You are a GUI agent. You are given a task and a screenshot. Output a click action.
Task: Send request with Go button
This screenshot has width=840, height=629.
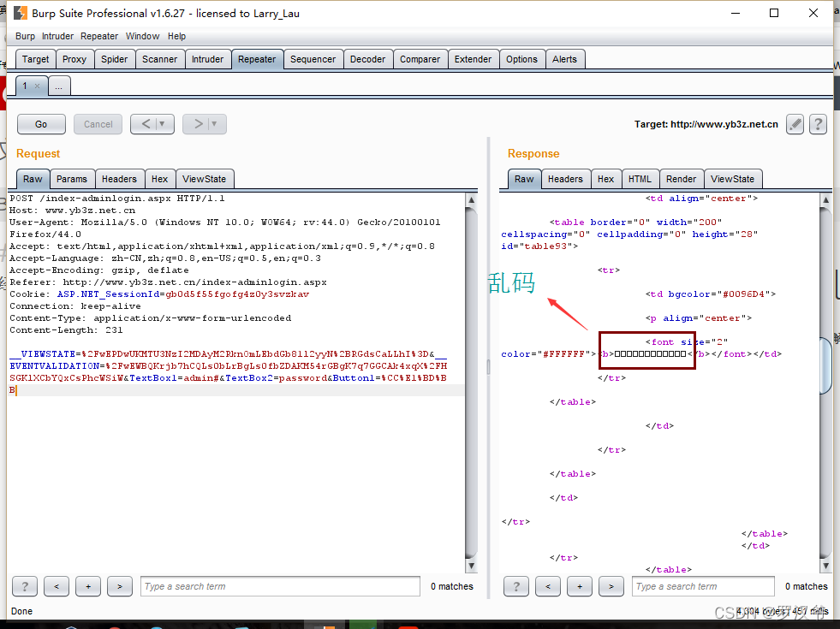pos(41,124)
